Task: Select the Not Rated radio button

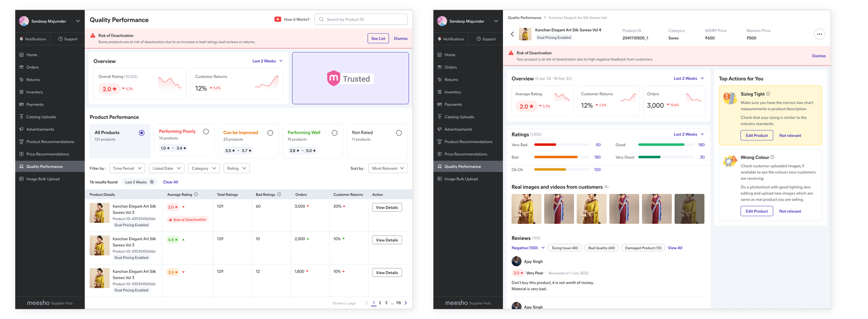Action: pyautogui.click(x=399, y=133)
